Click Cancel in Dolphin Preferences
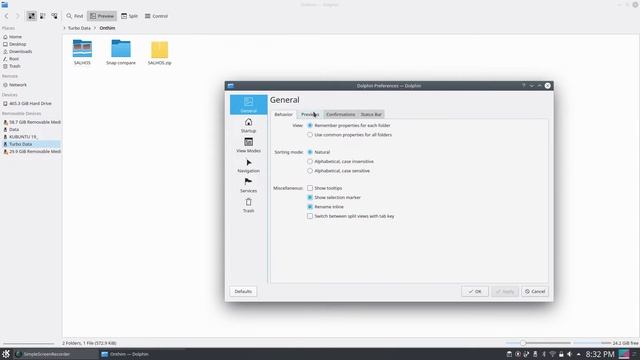Image resolution: width=640 pixels, height=360 pixels. [x=535, y=291]
